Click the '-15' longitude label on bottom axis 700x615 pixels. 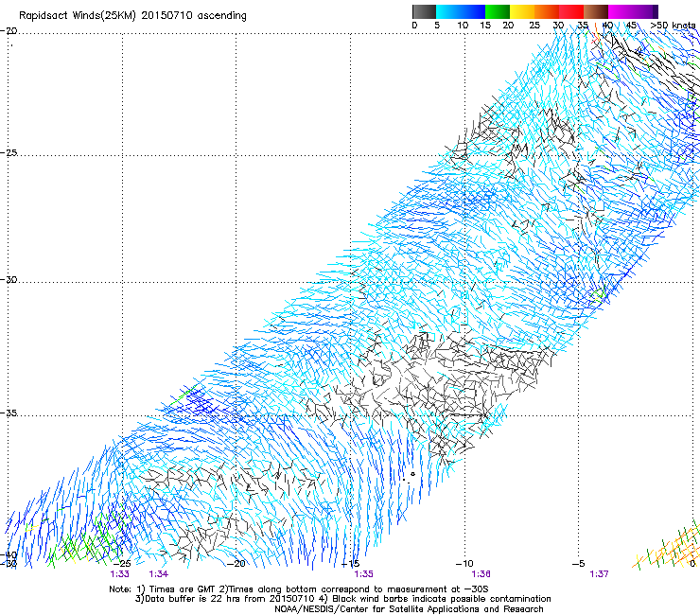coord(351,564)
